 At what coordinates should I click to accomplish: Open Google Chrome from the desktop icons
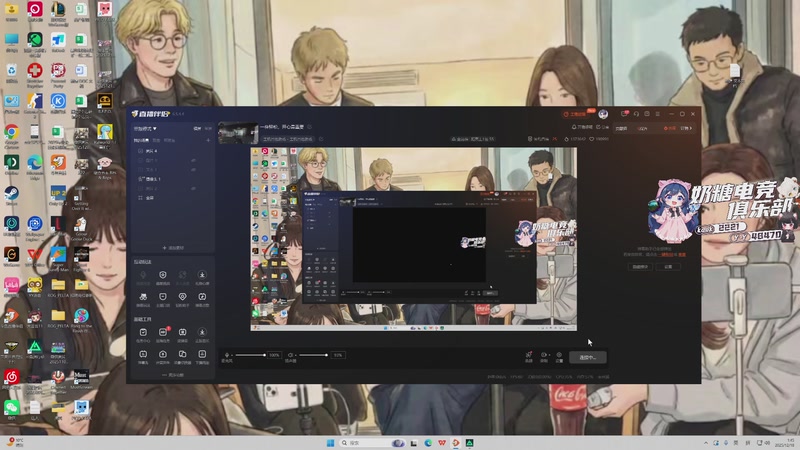(x=11, y=135)
